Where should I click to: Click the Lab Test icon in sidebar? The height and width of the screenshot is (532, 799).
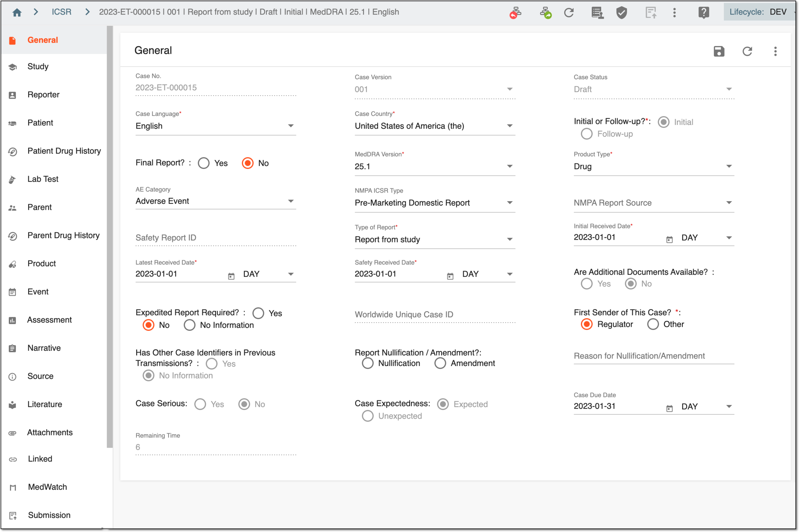(x=12, y=179)
